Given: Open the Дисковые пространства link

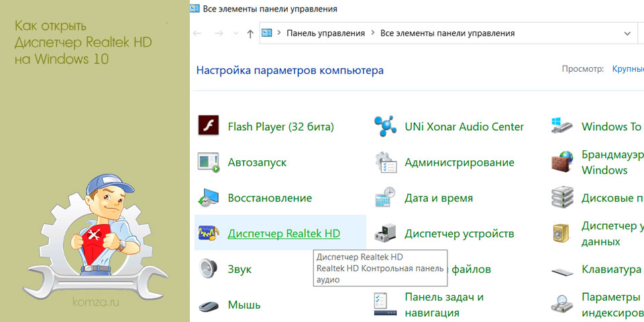Looking at the screenshot, I should point(612,198).
